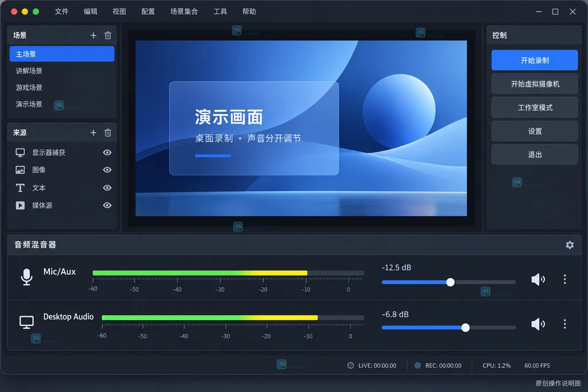Image resolution: width=588 pixels, height=392 pixels.
Task: Select the 媒体源 source row
Action: (x=62, y=205)
